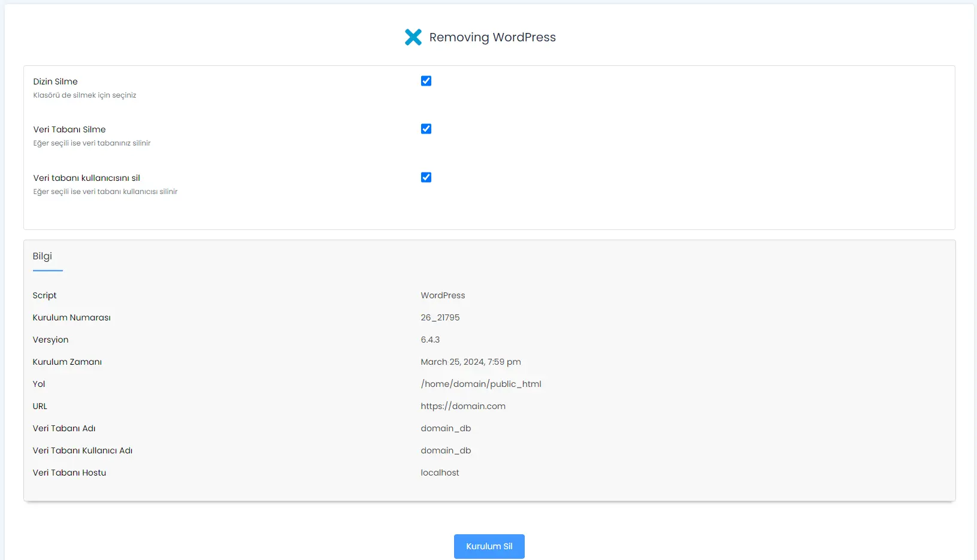This screenshot has height=560, width=977.
Task: Click the Veri Tabanı Hostu label
Action: [x=69, y=473]
